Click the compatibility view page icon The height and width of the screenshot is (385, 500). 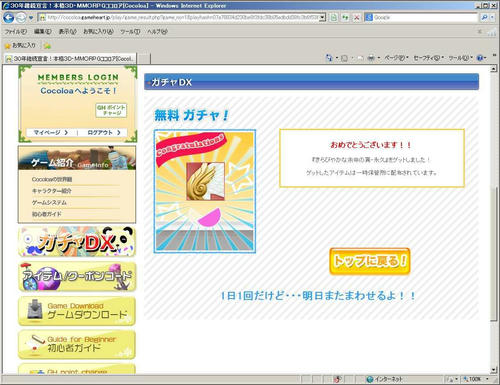point(334,17)
